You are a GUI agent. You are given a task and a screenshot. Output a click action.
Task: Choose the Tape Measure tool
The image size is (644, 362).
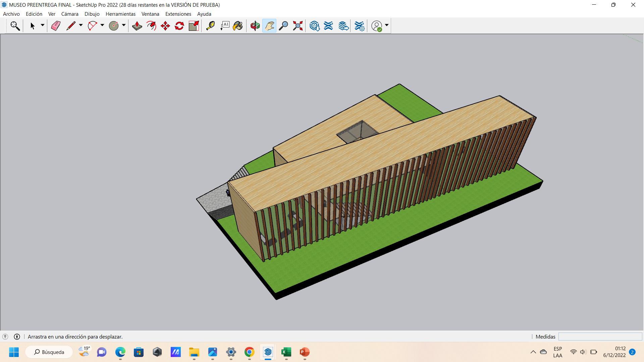point(210,26)
